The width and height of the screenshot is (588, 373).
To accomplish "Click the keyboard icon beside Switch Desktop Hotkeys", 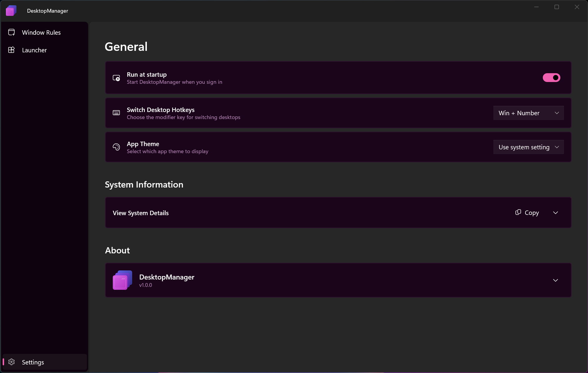I will pyautogui.click(x=116, y=113).
